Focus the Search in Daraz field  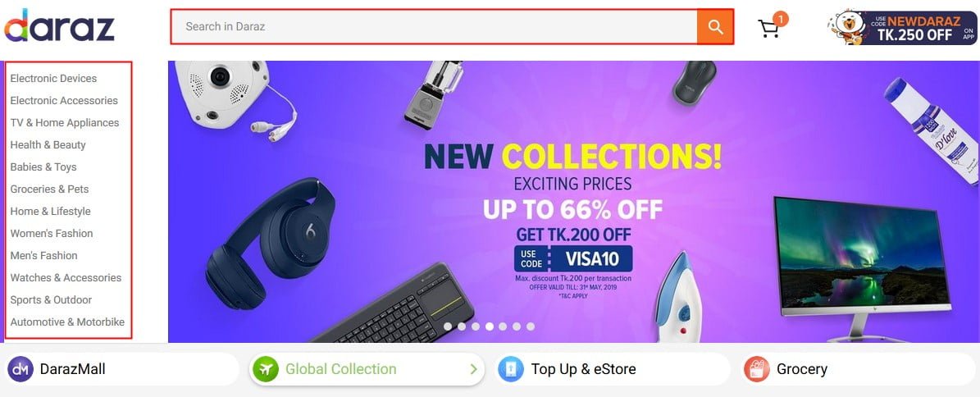(435, 27)
